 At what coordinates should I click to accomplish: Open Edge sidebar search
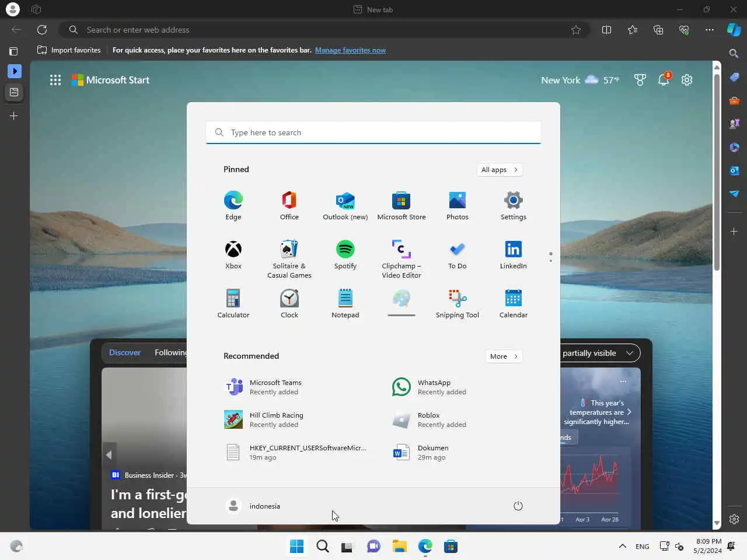click(x=734, y=54)
